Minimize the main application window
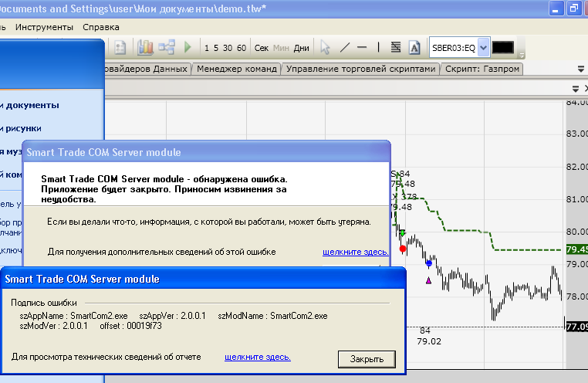 (556, 8)
